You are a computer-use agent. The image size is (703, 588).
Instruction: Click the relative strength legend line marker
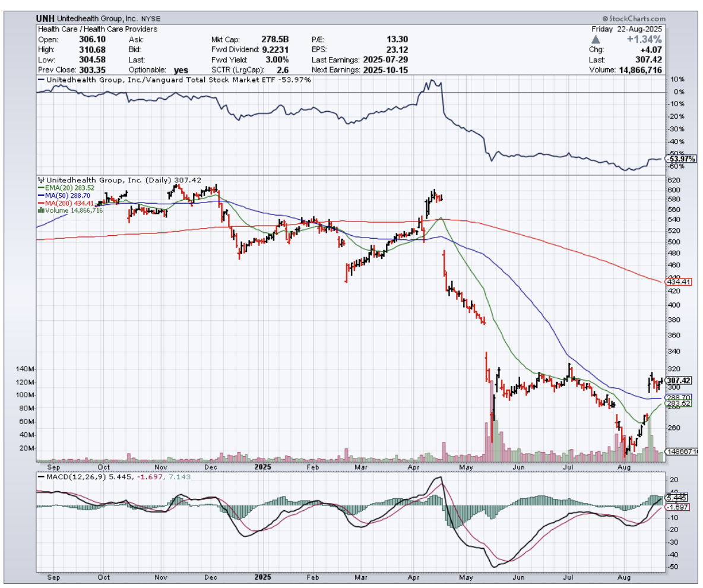click(x=40, y=80)
